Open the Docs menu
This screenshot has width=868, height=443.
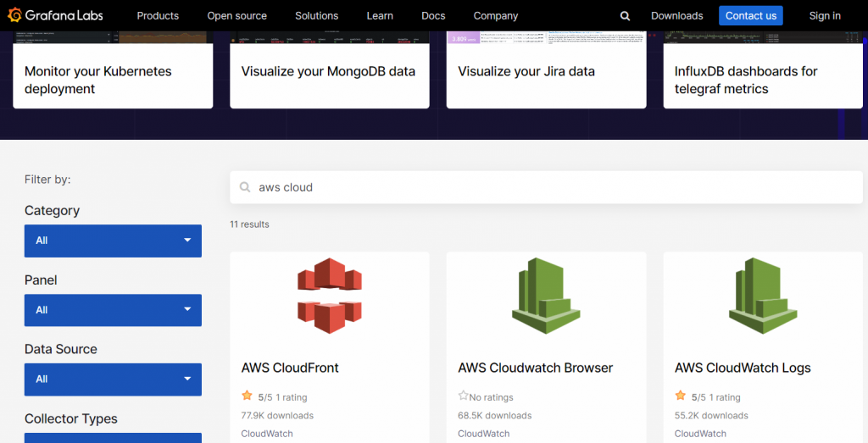433,16
